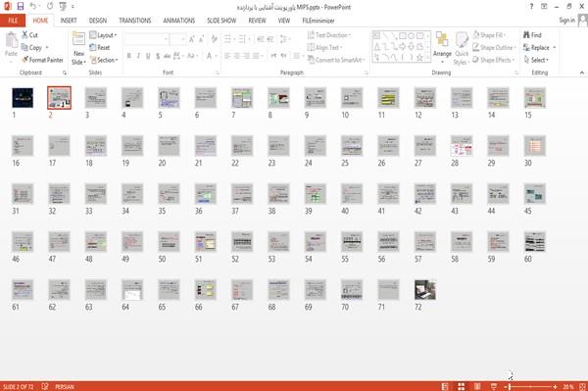Viewport: 588px width, 391px height.
Task: Expand the Section dropdown
Action: 104,60
